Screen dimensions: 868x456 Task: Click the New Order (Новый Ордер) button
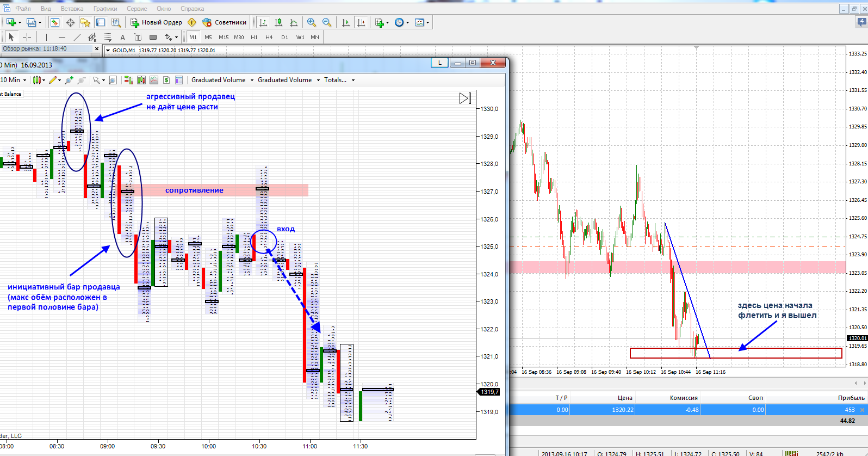click(156, 22)
